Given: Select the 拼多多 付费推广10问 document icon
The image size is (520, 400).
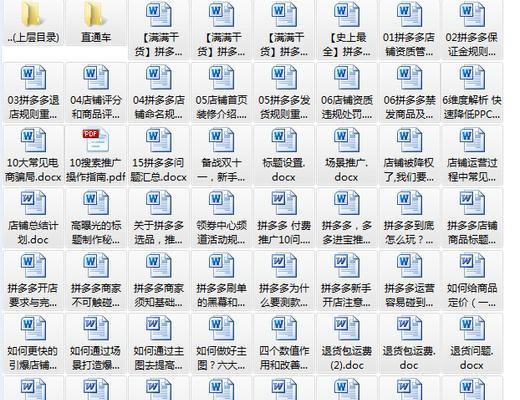Looking at the screenshot, I should [284, 203].
